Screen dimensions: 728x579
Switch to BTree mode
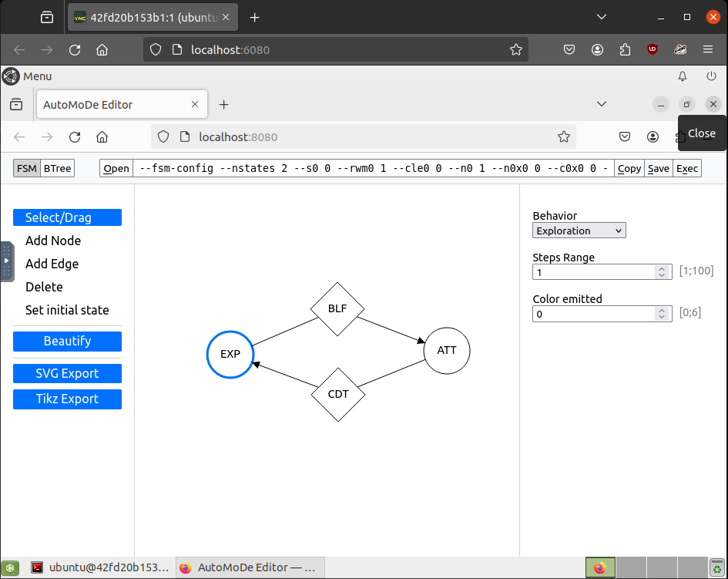click(58, 168)
